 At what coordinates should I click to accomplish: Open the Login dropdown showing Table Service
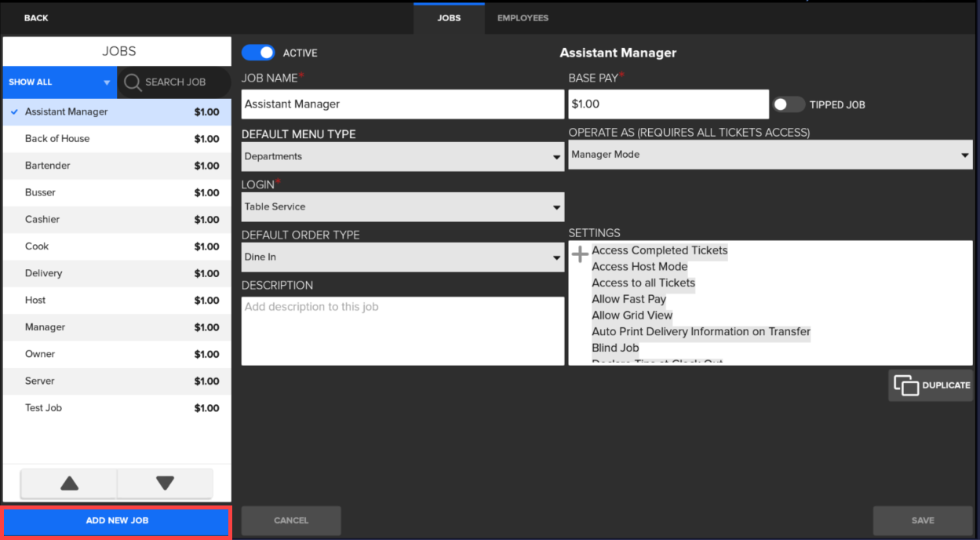pos(403,207)
